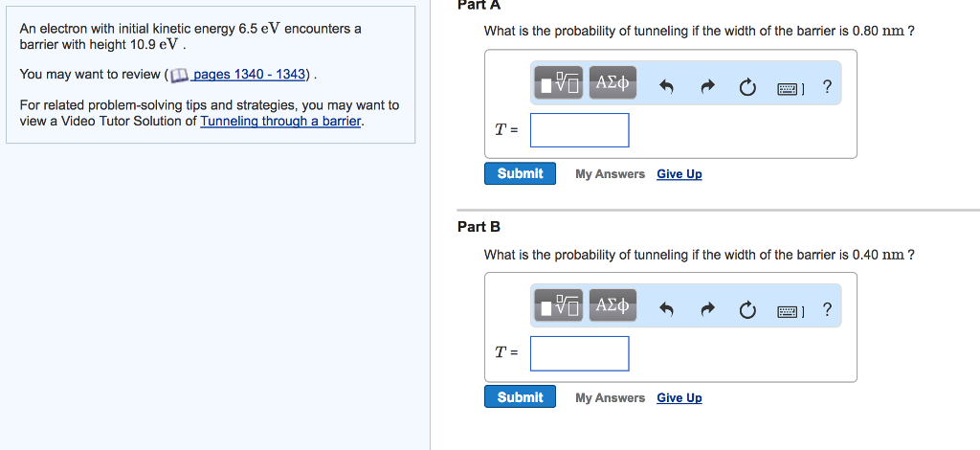This screenshot has width=980, height=450.
Task: Open the pages 1340 - 1343 link
Action: click(248, 75)
